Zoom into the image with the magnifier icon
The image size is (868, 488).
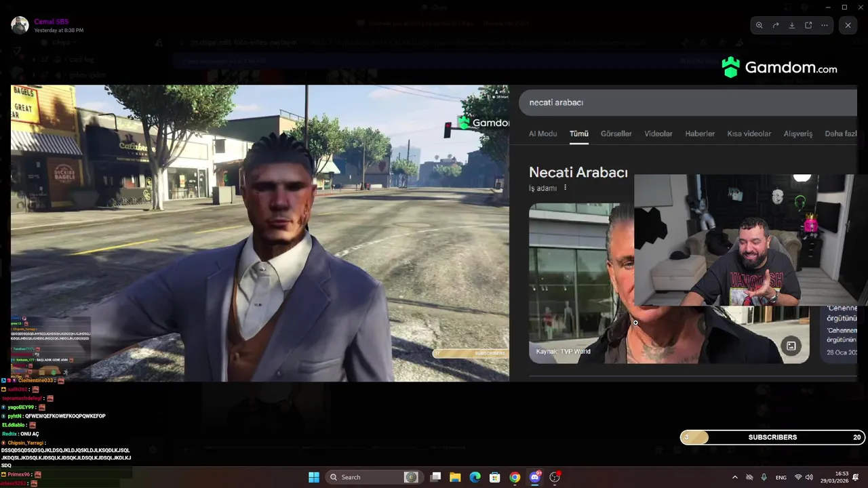[759, 25]
